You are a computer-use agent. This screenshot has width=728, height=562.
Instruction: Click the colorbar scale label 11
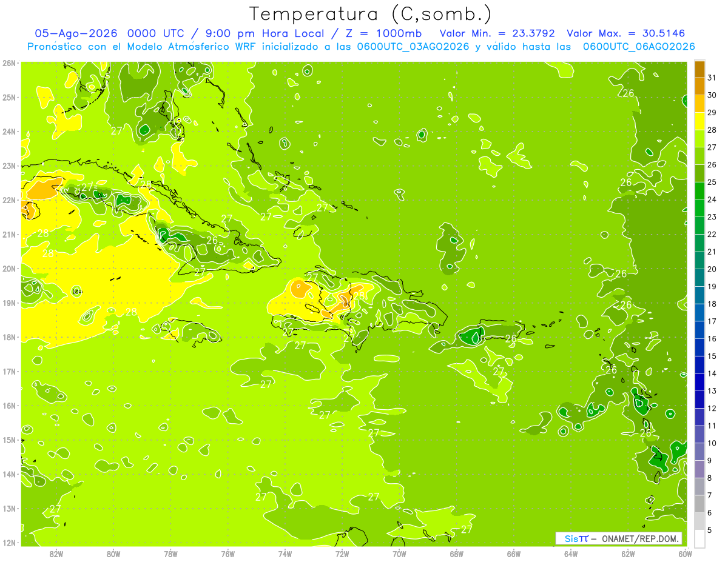712,426
